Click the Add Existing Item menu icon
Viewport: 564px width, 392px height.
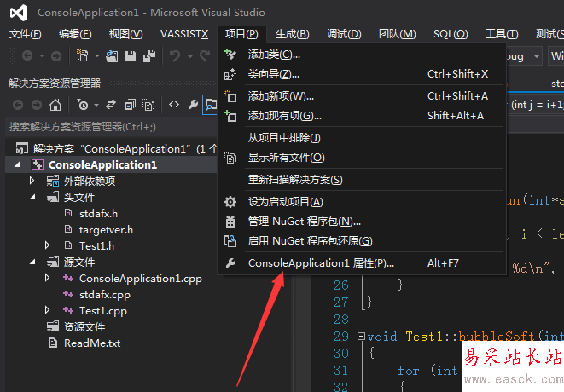230,116
